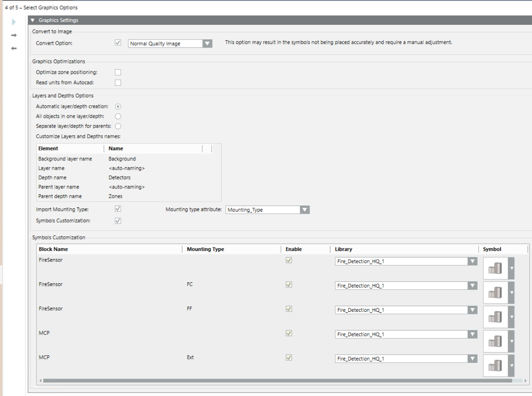The image size is (532, 396).
Task: Toggle Enable checkbox for first FireSensor row
Action: pos(289,260)
